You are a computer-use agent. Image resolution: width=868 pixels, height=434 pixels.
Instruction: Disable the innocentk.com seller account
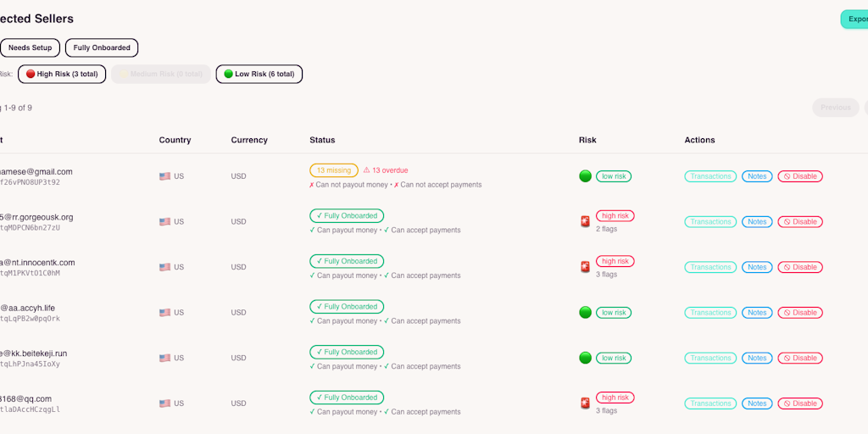(x=800, y=267)
